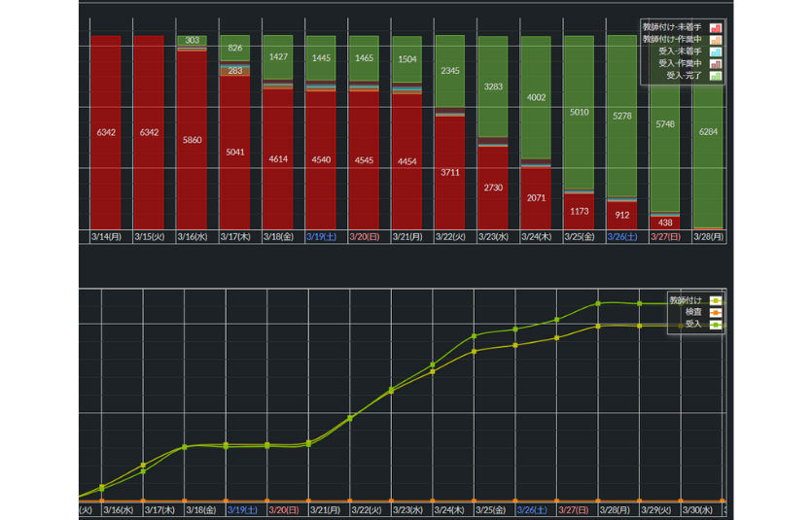Toggle the 検査 series label in line legend

point(692,312)
